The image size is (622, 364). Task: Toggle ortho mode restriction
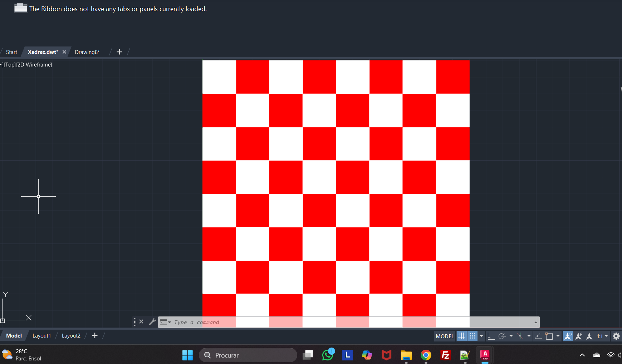[x=491, y=336]
